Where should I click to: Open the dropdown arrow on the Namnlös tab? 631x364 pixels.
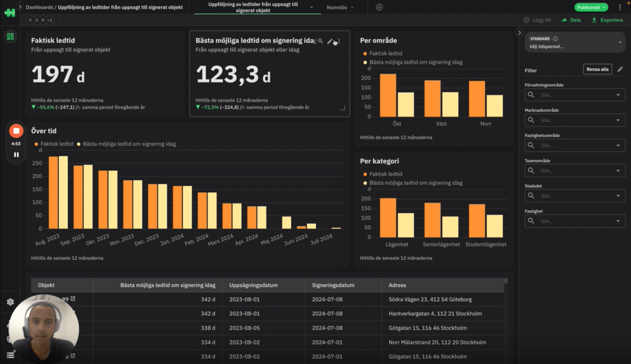pos(352,7)
